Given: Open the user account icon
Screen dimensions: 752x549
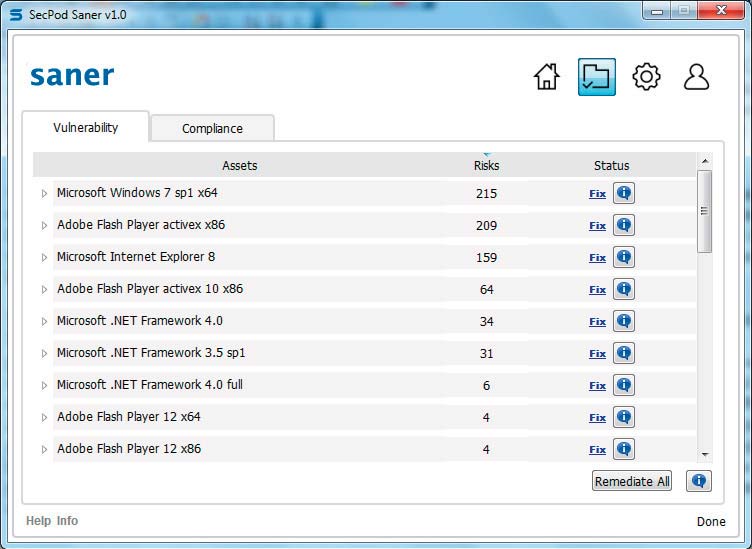Looking at the screenshot, I should [696, 77].
